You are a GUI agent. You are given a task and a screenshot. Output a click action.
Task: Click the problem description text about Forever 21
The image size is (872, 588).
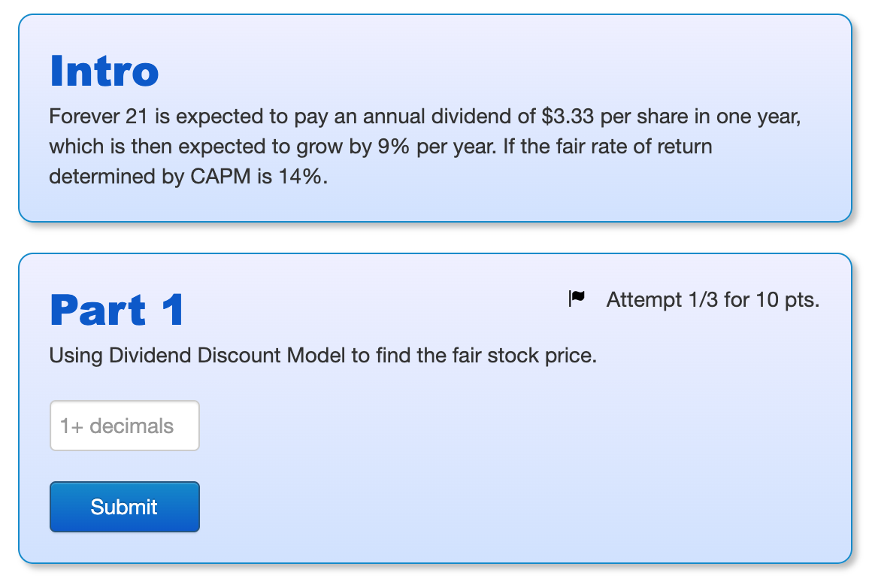pyautogui.click(x=425, y=146)
